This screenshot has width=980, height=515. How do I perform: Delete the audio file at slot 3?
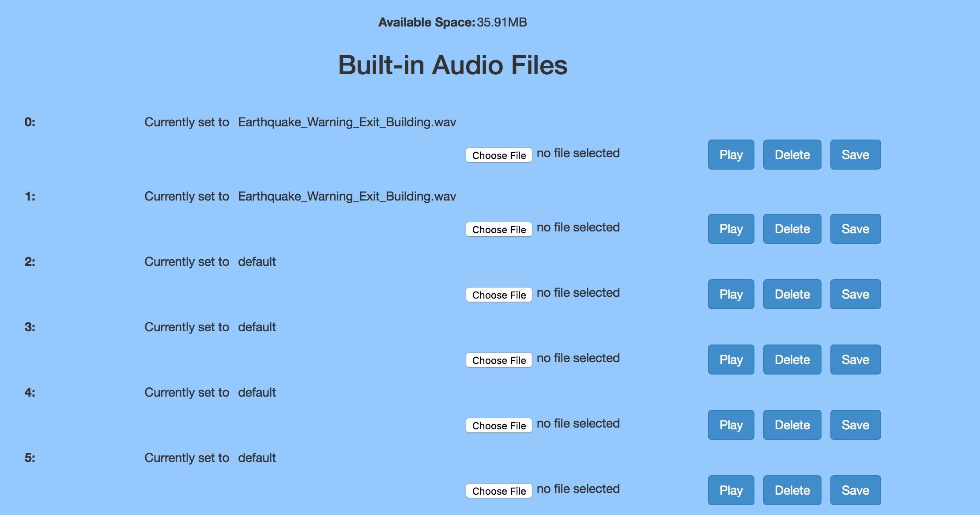[792, 359]
